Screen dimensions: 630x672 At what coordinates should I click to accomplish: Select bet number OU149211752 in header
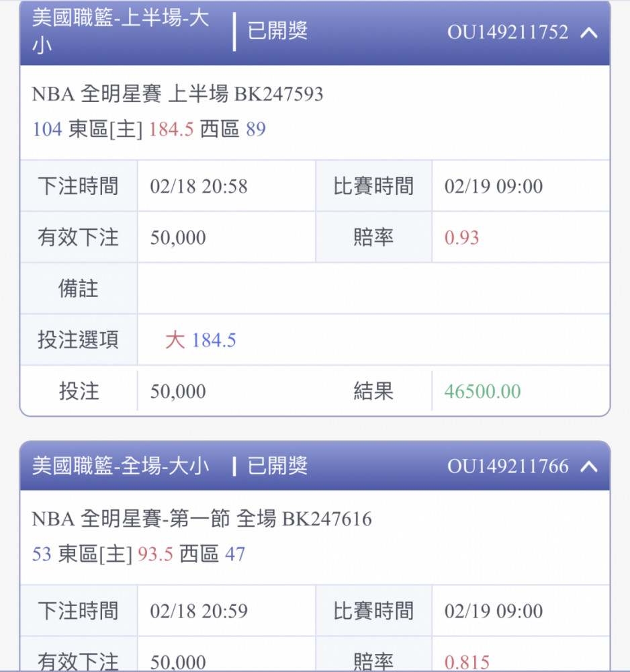pos(508,32)
